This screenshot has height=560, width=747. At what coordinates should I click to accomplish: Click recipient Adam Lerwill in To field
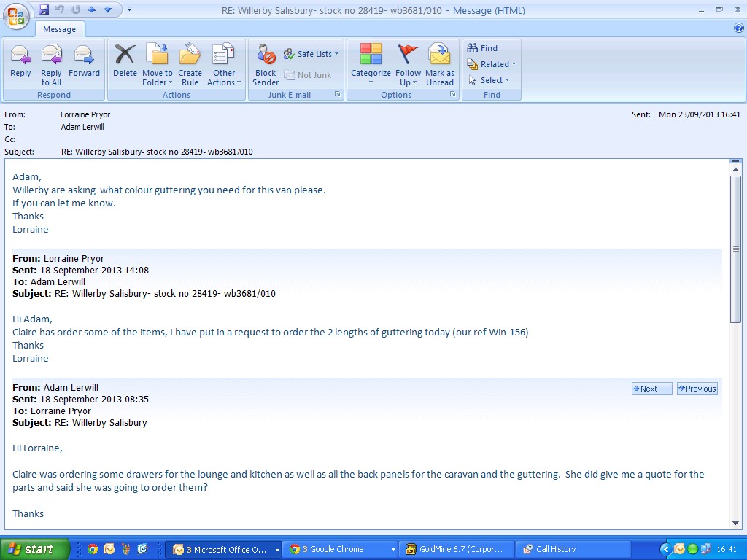coord(82,127)
